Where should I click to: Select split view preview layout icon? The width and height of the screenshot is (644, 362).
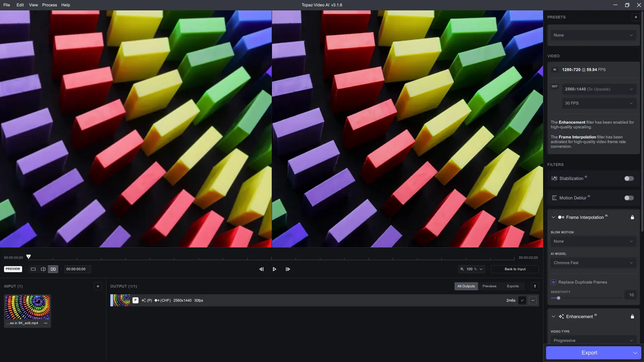pyautogui.click(x=43, y=269)
